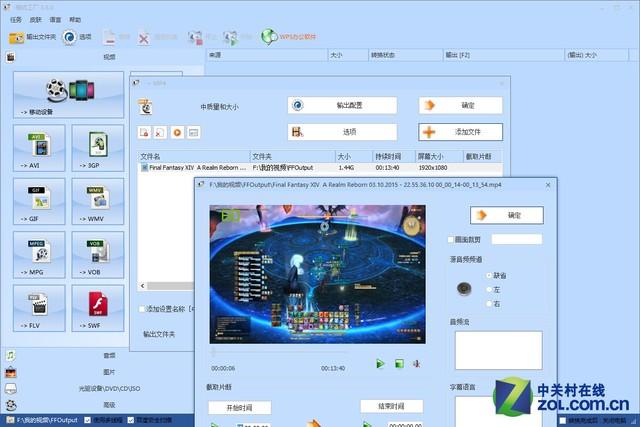640x427 pixels.
Task: Click 输出配置 button in MP4 dialog
Action: [342, 105]
